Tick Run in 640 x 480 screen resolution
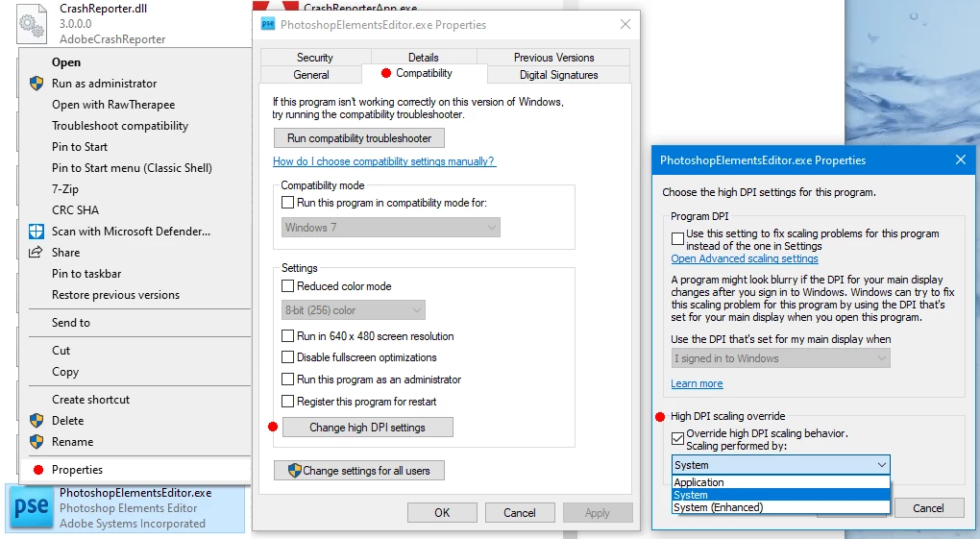 click(287, 335)
